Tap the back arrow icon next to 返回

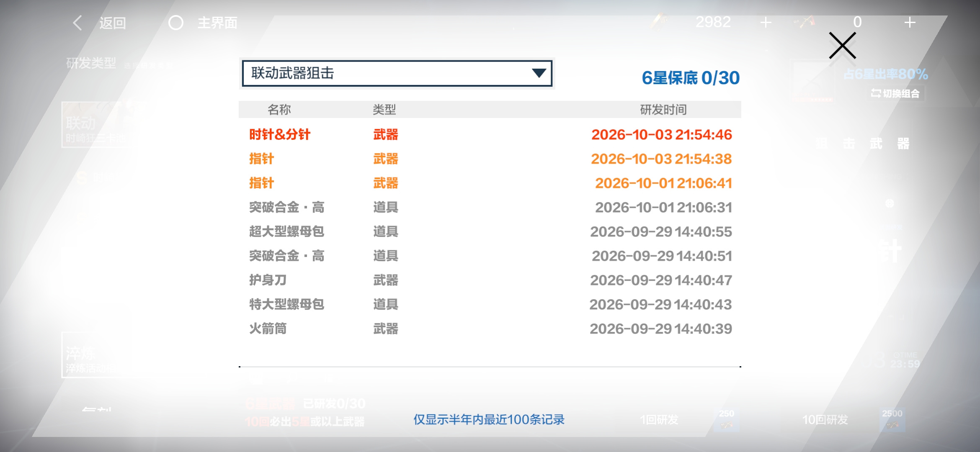tap(77, 23)
